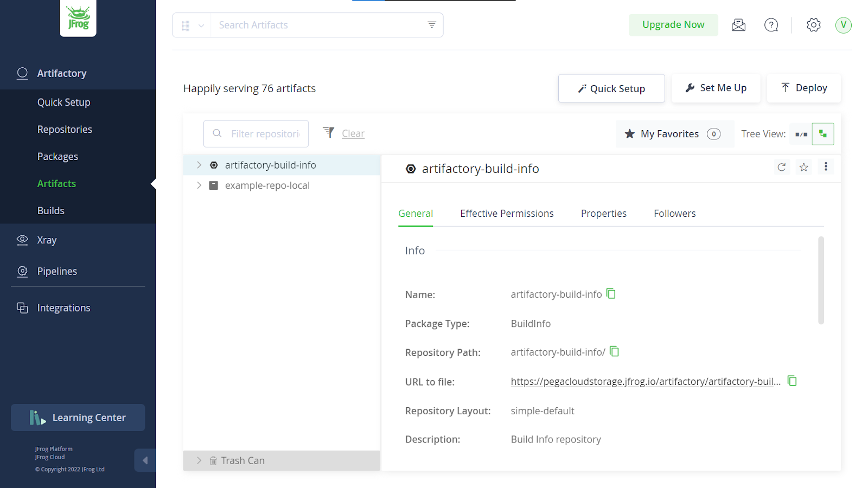Open the user profile avatar V
The width and height of the screenshot is (868, 488).
[x=844, y=25]
